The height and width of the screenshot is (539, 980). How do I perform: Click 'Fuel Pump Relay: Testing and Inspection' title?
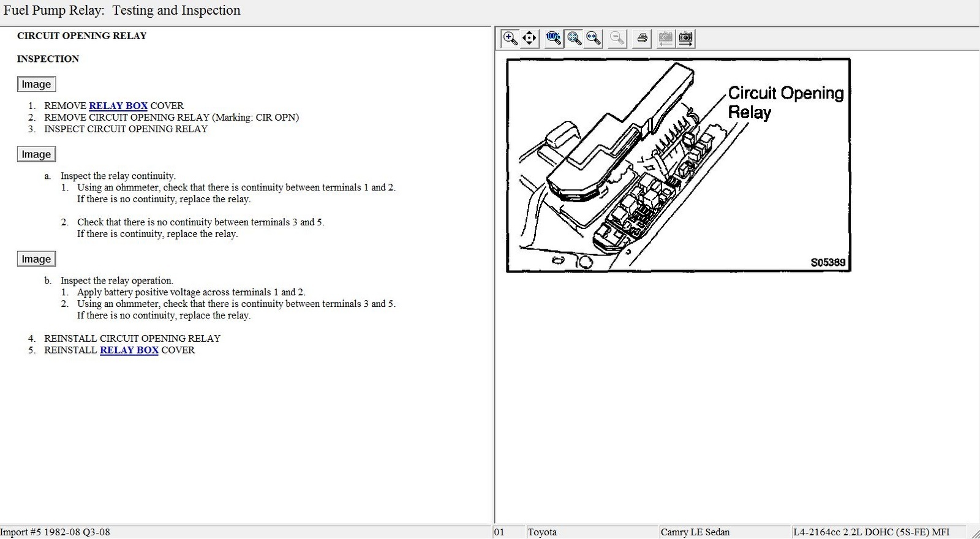point(122,10)
